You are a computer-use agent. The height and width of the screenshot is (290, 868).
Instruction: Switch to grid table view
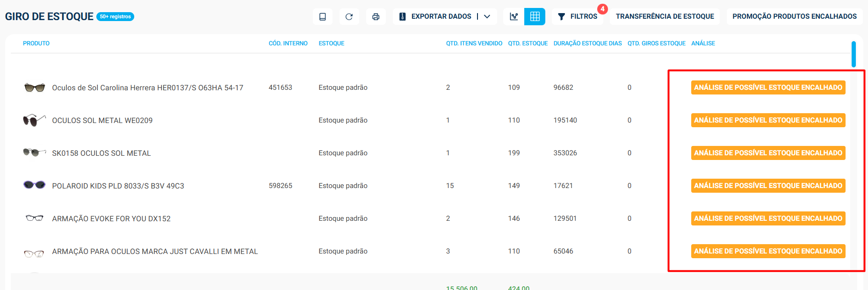(x=535, y=17)
